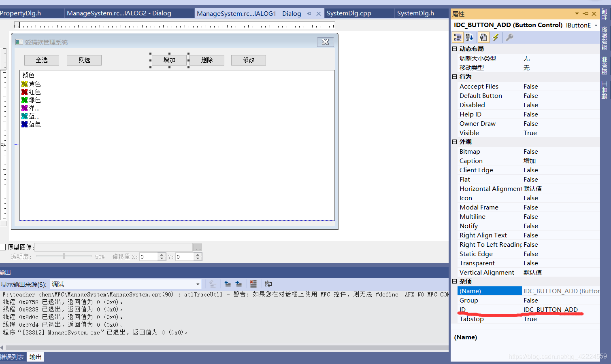Collapse the 杂项 property category

point(454,281)
